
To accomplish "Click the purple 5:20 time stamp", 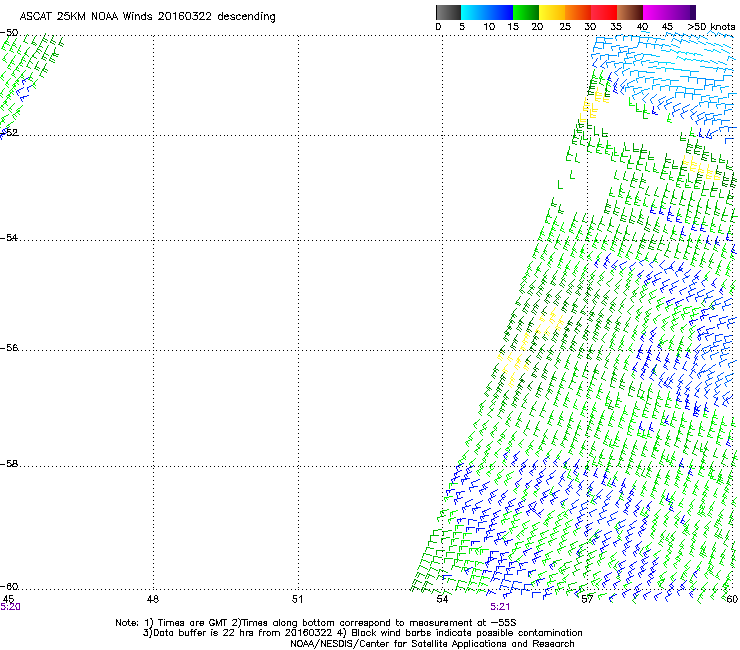I will [10, 607].
